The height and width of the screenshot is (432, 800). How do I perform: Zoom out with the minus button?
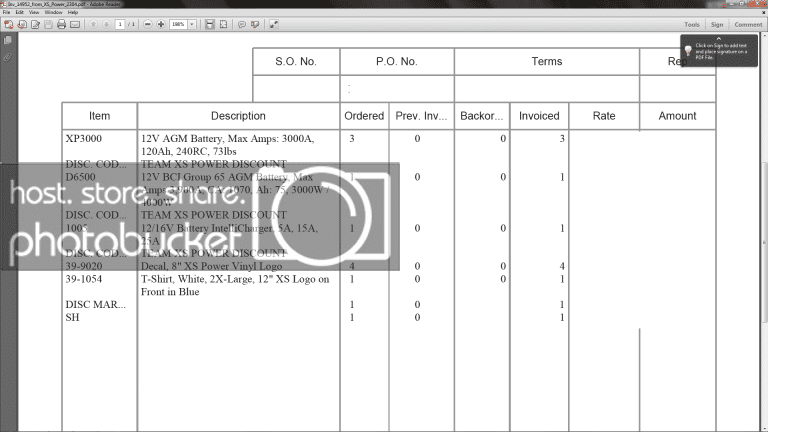tap(147, 24)
